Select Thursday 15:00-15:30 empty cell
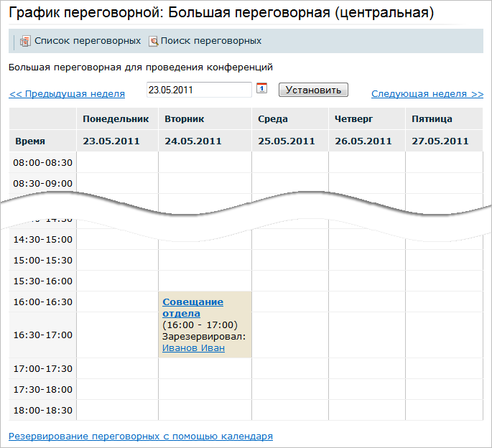Image resolution: width=492 pixels, height=448 pixels. [366, 260]
